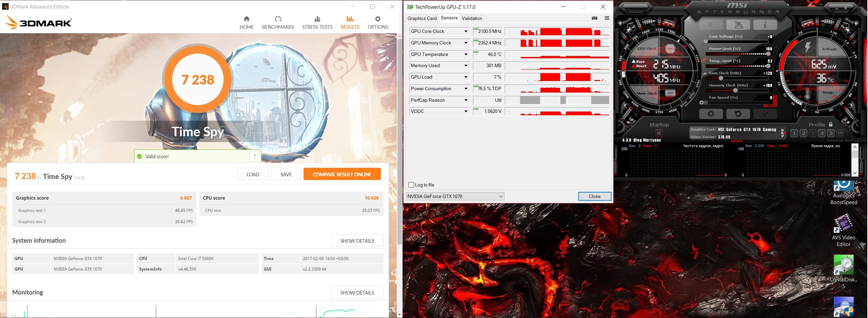Click the GPU-Z screenshot camera icon
The image size is (868, 318).
point(595,18)
